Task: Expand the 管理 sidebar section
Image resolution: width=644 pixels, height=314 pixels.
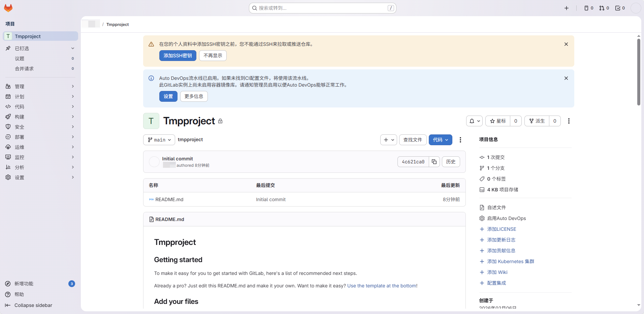Action: (40, 87)
